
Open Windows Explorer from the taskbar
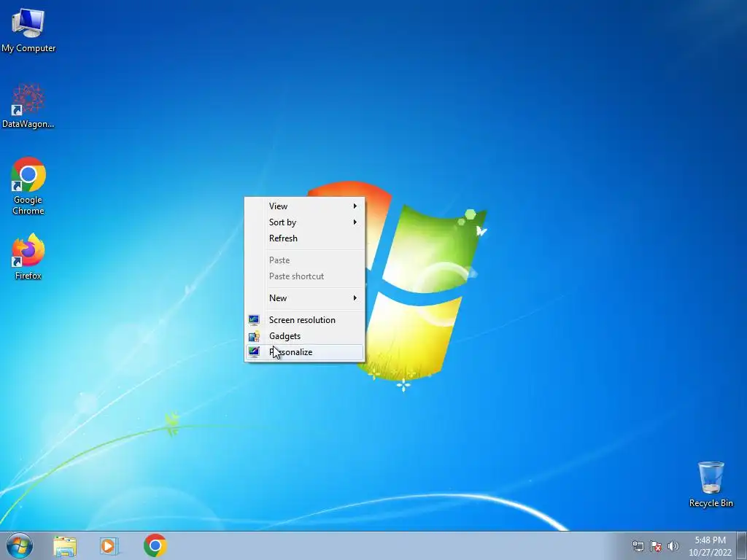pyautogui.click(x=65, y=546)
